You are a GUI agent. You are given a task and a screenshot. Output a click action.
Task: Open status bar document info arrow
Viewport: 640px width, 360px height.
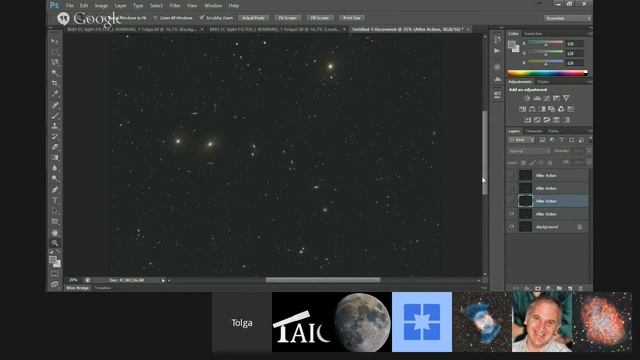click(163, 280)
